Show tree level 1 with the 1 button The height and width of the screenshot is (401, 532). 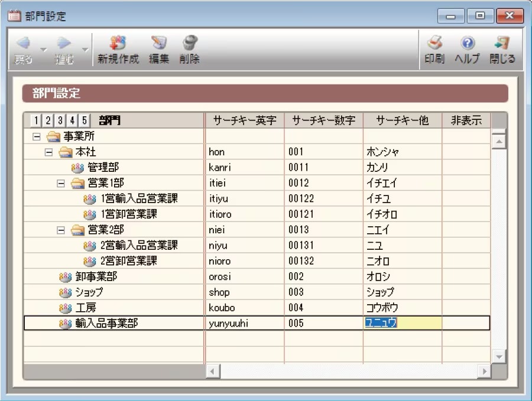(36, 120)
